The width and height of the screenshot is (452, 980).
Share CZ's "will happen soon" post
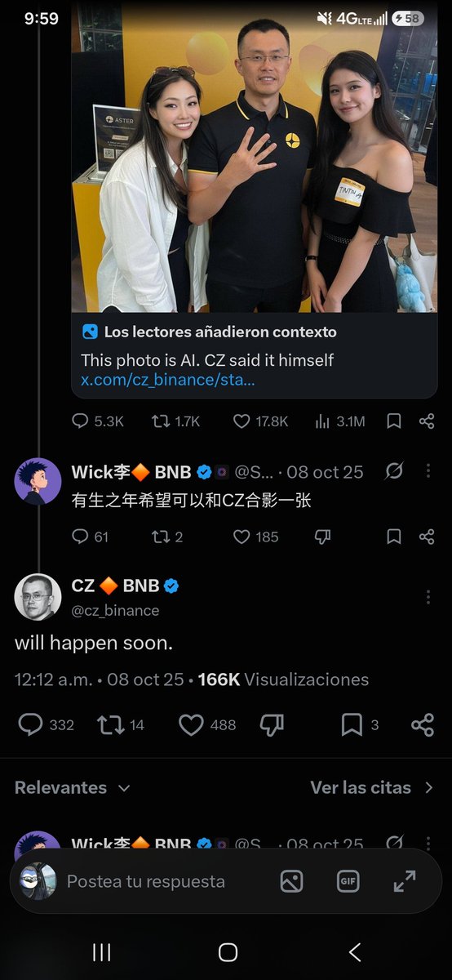pyautogui.click(x=423, y=724)
